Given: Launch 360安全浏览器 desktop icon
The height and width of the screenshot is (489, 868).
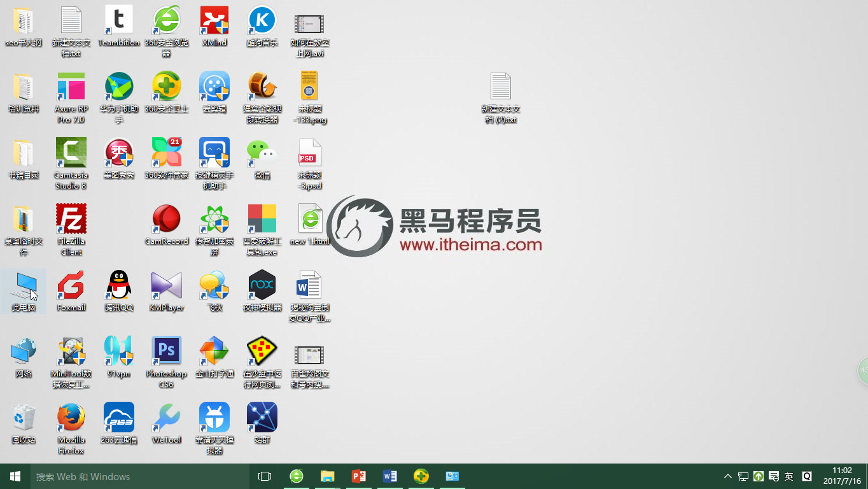Looking at the screenshot, I should pyautogui.click(x=167, y=31).
